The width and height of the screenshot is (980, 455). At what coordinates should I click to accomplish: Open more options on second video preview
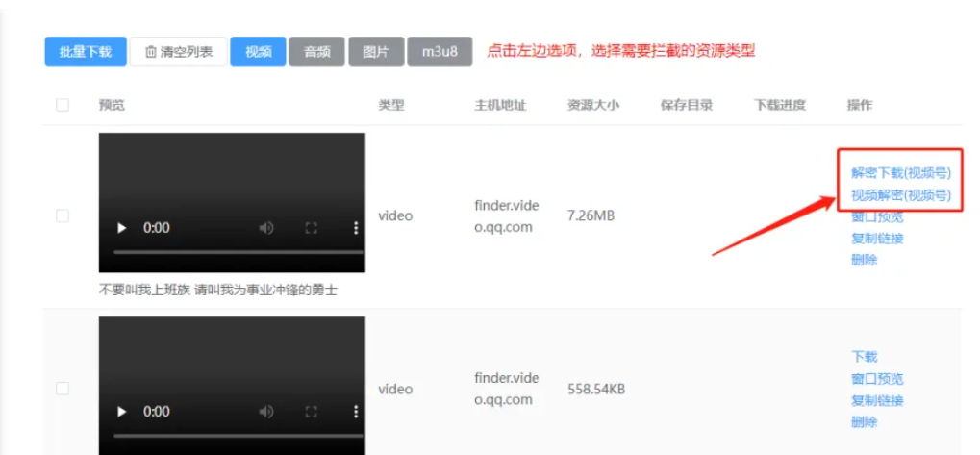(356, 412)
